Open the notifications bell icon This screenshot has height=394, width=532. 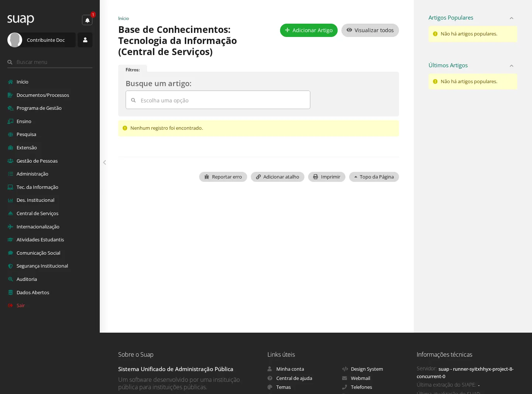coord(87,20)
